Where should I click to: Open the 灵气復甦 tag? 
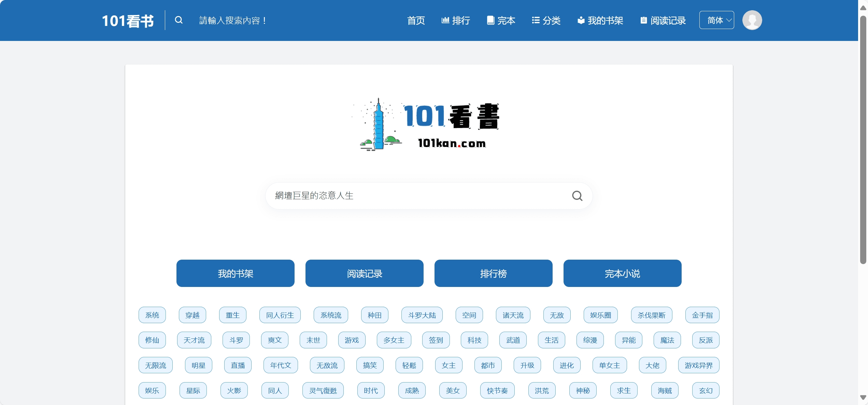(323, 390)
